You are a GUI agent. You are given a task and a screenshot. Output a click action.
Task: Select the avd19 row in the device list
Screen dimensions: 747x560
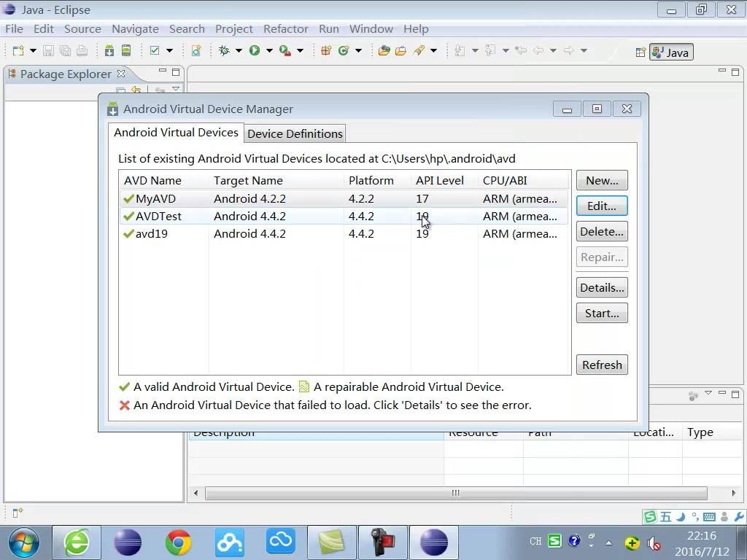point(344,234)
